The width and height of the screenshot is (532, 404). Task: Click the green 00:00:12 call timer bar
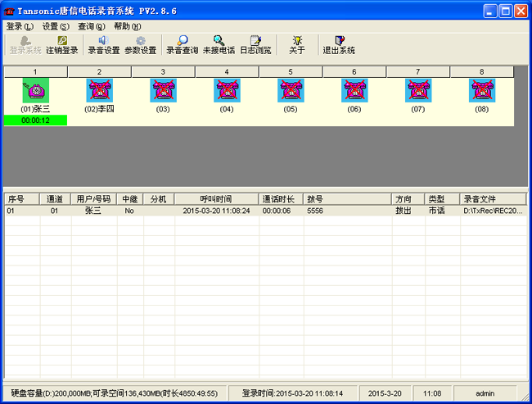[x=35, y=120]
